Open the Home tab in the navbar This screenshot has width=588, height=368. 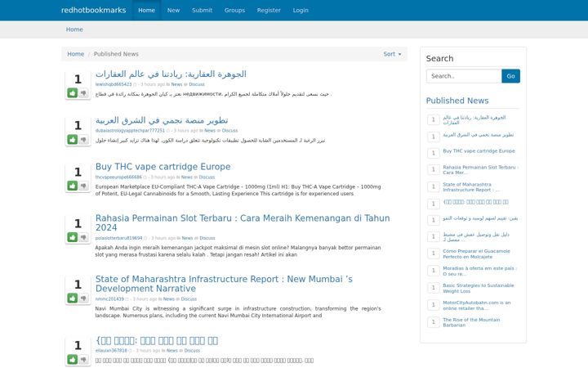[x=147, y=10]
